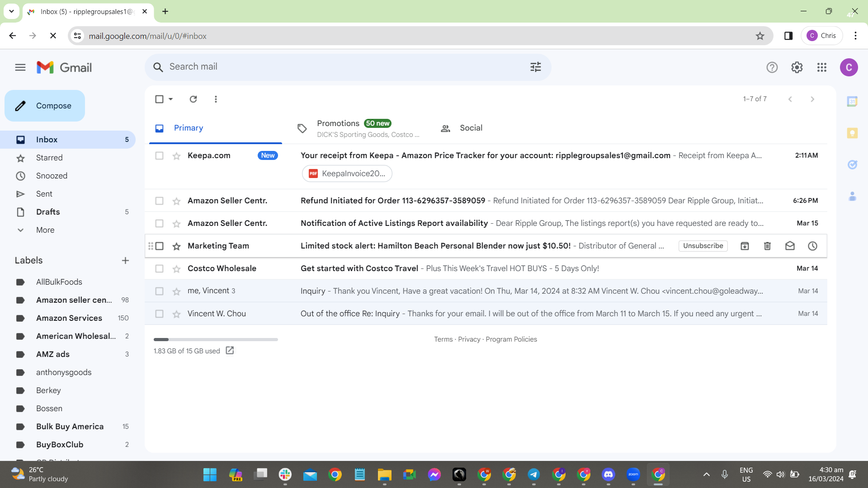This screenshot has height=488, width=868.
Task: Star the Keepa.com email
Action: click(176, 156)
